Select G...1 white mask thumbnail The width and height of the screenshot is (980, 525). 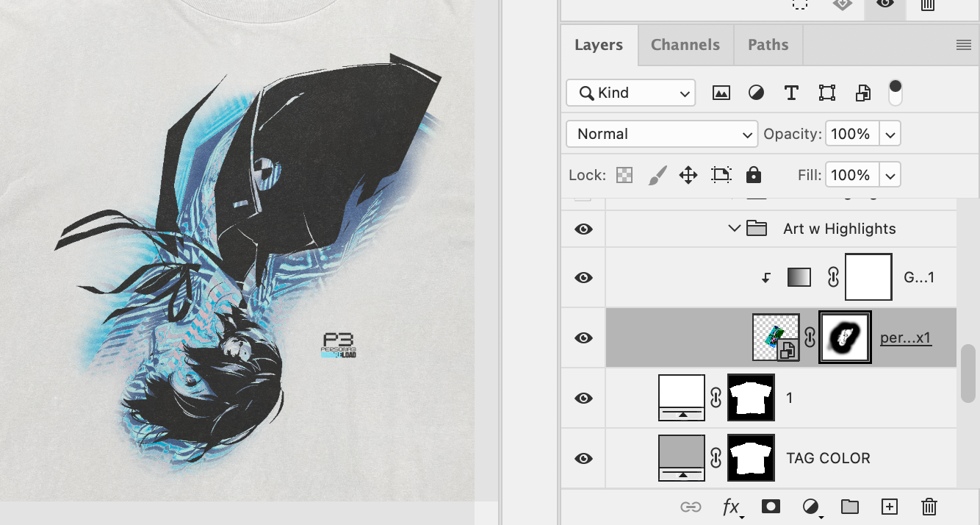click(869, 277)
